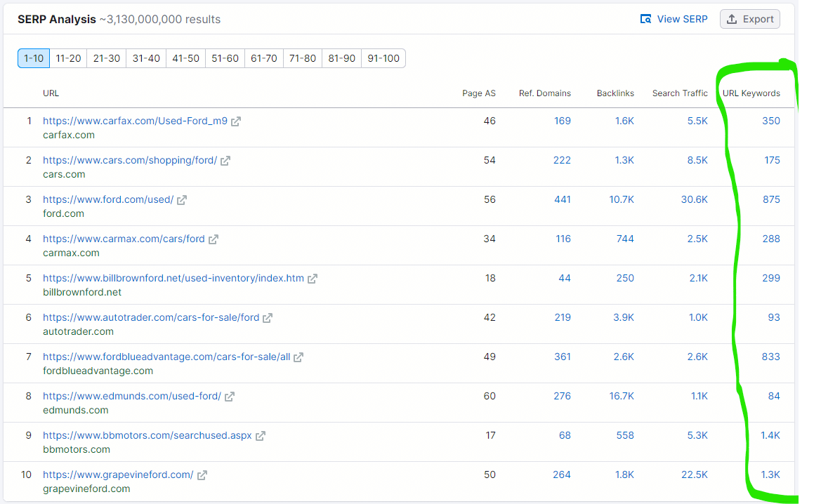This screenshot has width=821, height=504.
Task: Switch to the 81-90 results tab
Action: pyautogui.click(x=341, y=58)
